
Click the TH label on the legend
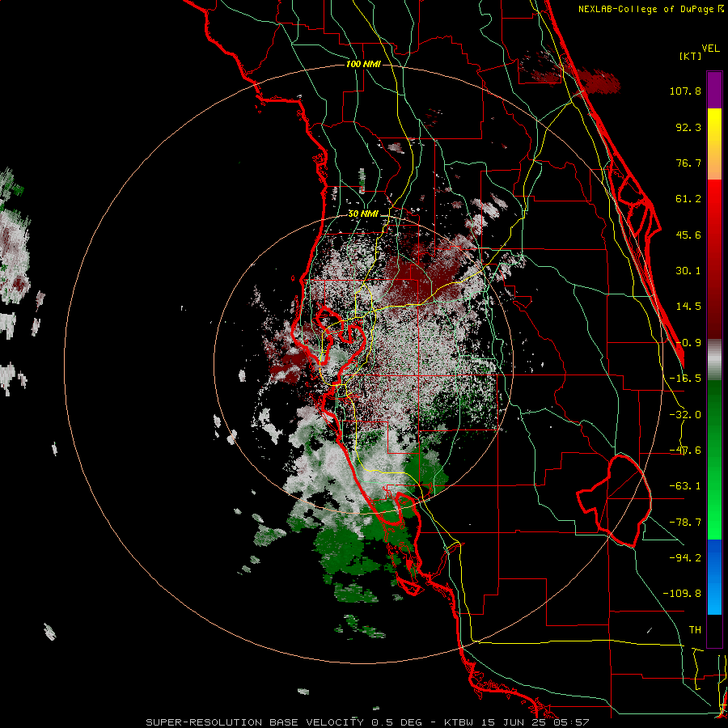(695, 629)
